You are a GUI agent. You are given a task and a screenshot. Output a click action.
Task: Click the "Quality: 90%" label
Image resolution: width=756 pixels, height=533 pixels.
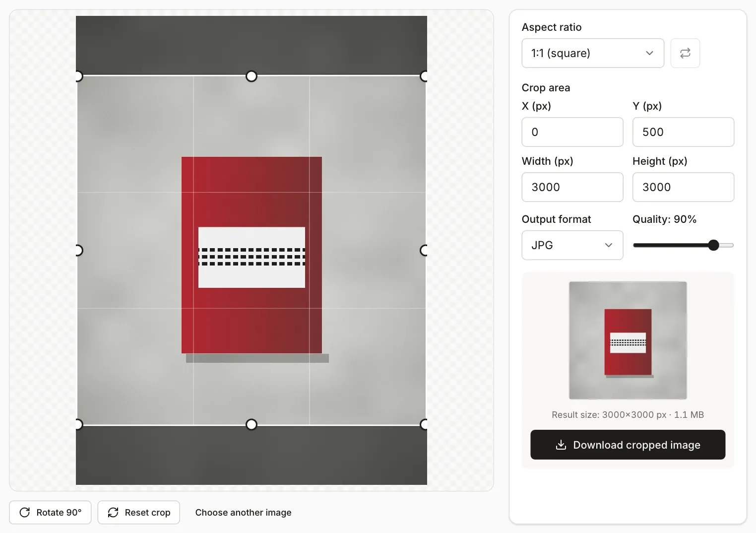(x=664, y=219)
